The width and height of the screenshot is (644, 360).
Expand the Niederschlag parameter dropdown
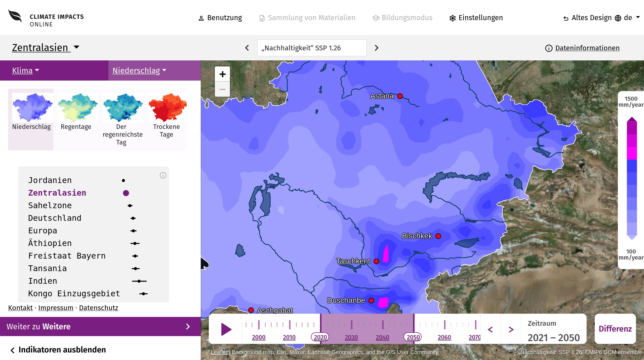click(140, 70)
